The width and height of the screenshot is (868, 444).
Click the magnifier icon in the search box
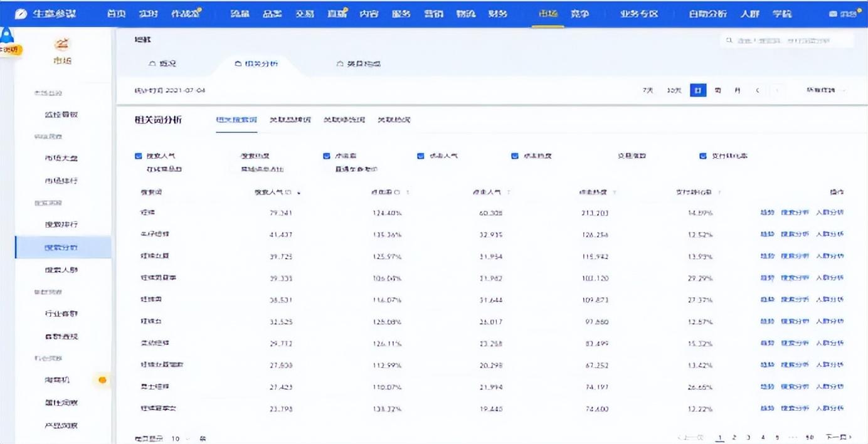point(729,40)
